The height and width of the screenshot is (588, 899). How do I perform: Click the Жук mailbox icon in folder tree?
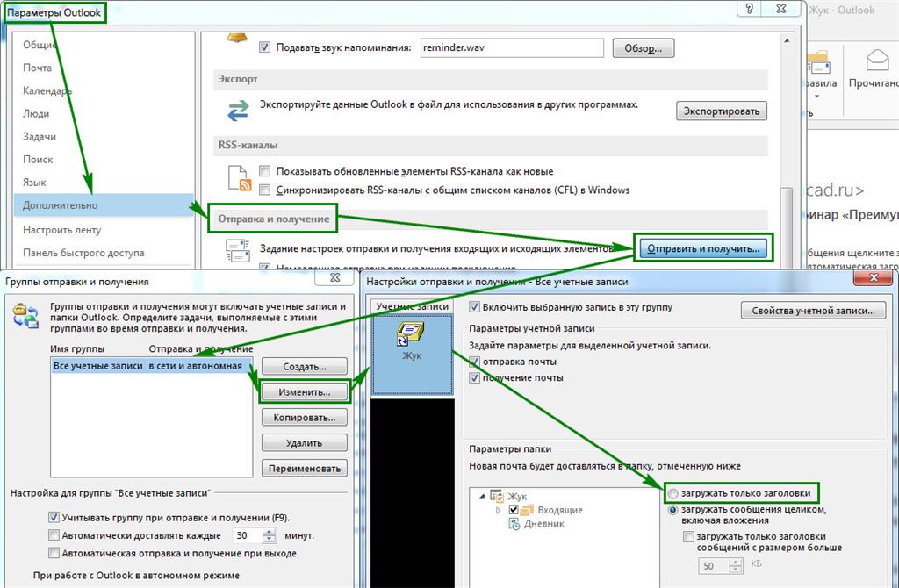[x=497, y=496]
